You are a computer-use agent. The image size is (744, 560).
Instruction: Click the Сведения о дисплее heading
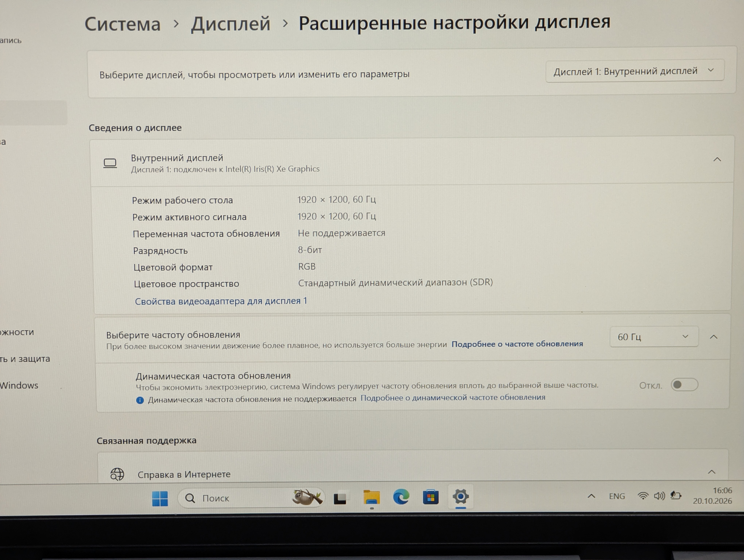(x=135, y=128)
